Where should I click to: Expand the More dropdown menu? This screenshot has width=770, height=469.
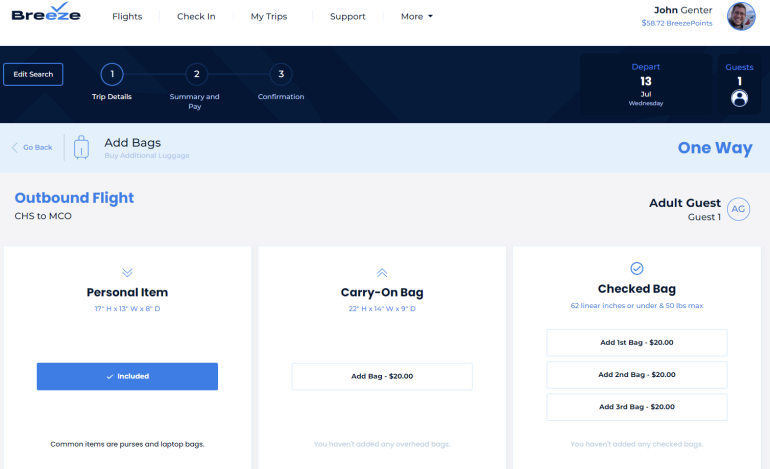(416, 17)
